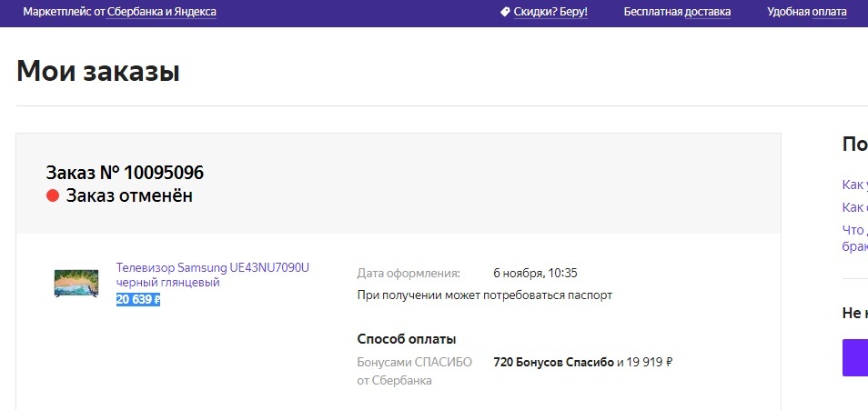The width and height of the screenshot is (868, 410).
Task: Click the 'Мои заказы' page heading
Action: tap(98, 71)
